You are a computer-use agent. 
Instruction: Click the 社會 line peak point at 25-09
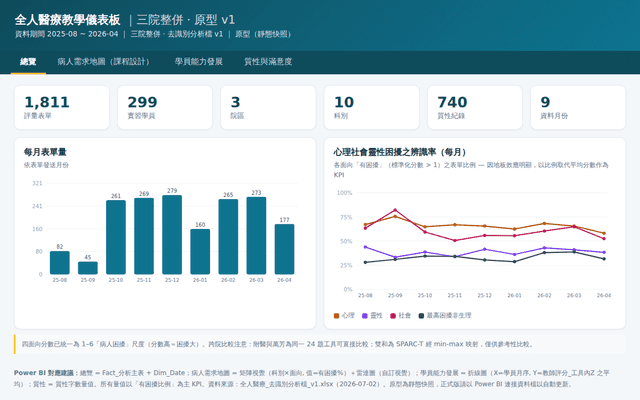(x=395, y=210)
